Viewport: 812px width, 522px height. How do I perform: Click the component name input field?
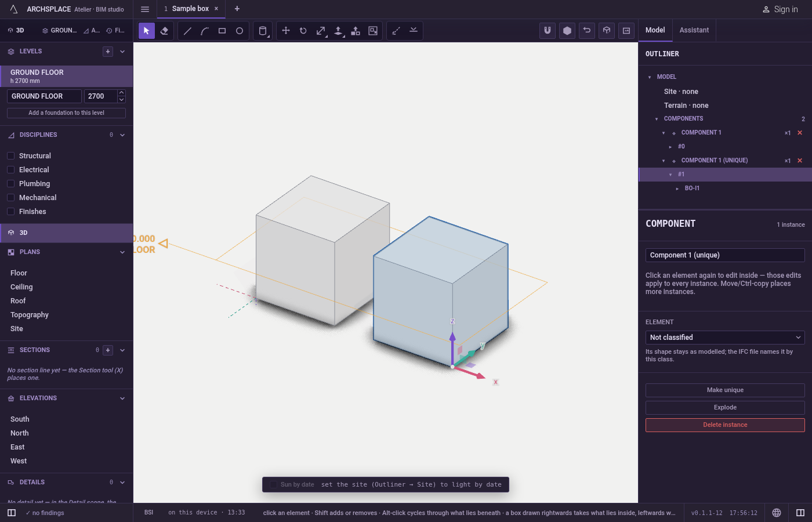pos(725,255)
